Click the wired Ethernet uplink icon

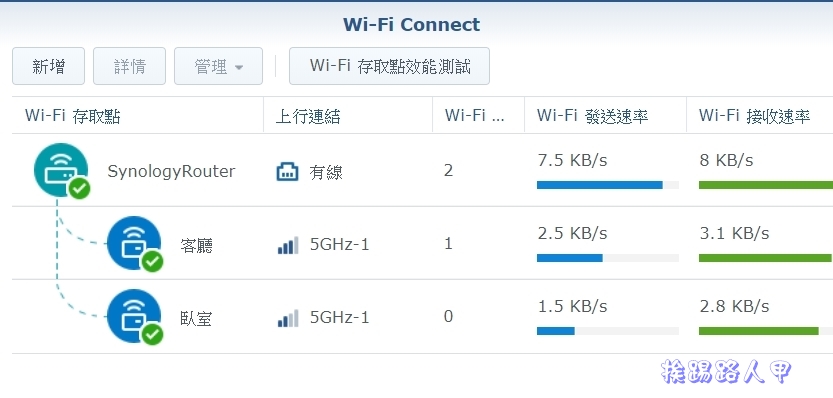287,172
